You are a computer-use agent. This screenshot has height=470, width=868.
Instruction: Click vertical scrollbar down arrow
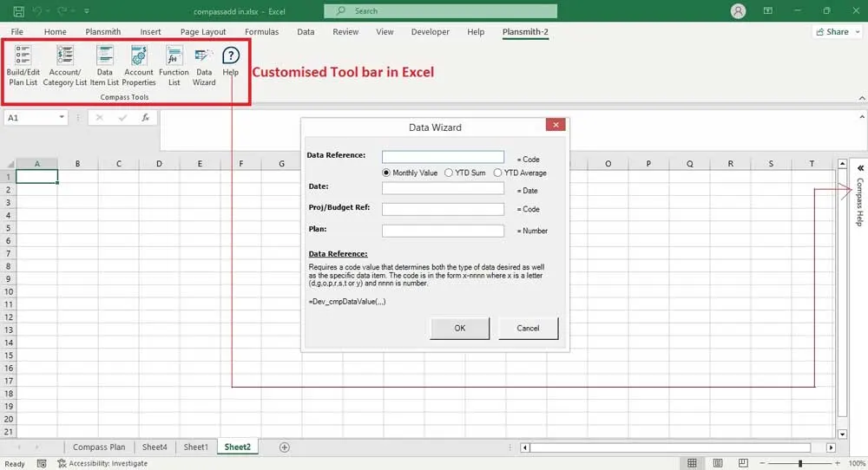842,434
